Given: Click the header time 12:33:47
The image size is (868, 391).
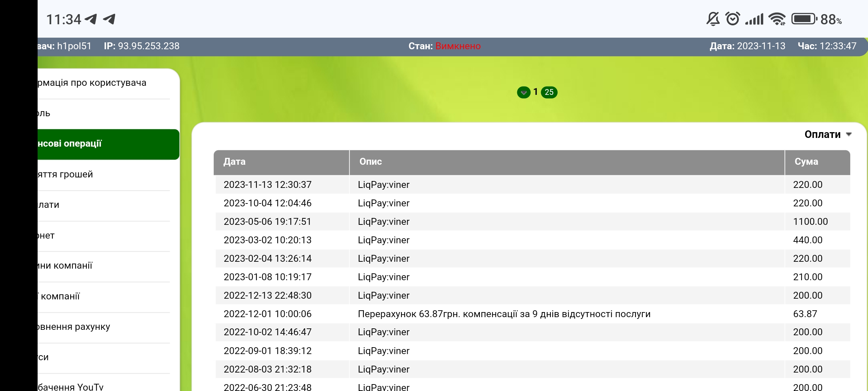Looking at the screenshot, I should click(838, 46).
